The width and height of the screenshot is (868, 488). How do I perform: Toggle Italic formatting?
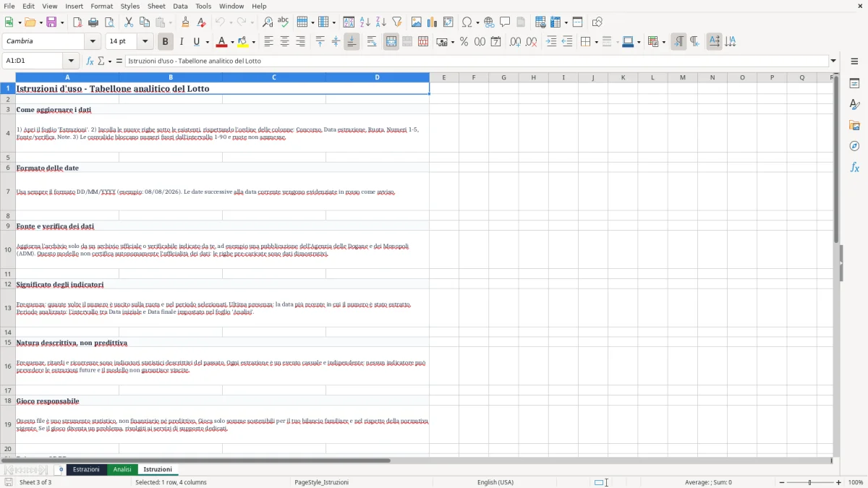(181, 42)
